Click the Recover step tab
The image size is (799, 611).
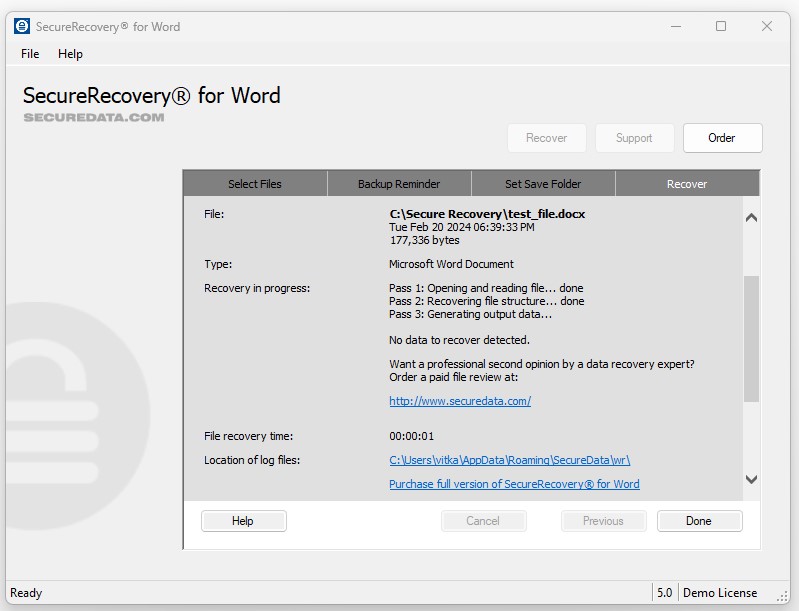coord(687,184)
